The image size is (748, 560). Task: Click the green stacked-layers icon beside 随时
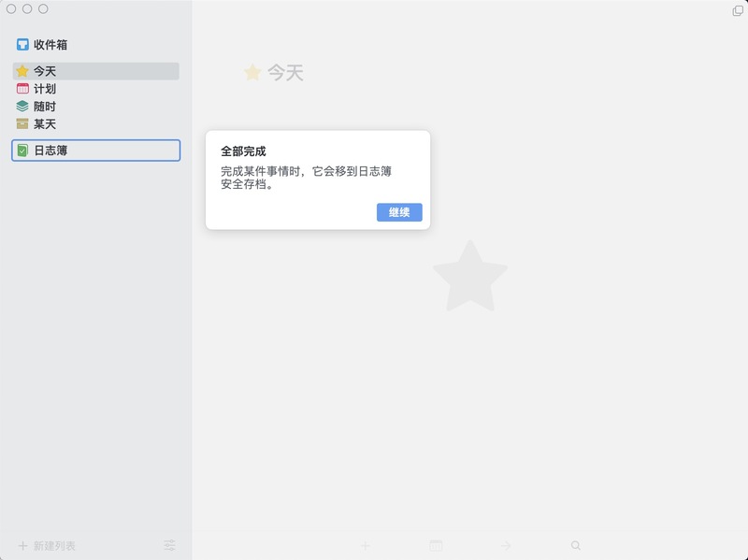21,107
